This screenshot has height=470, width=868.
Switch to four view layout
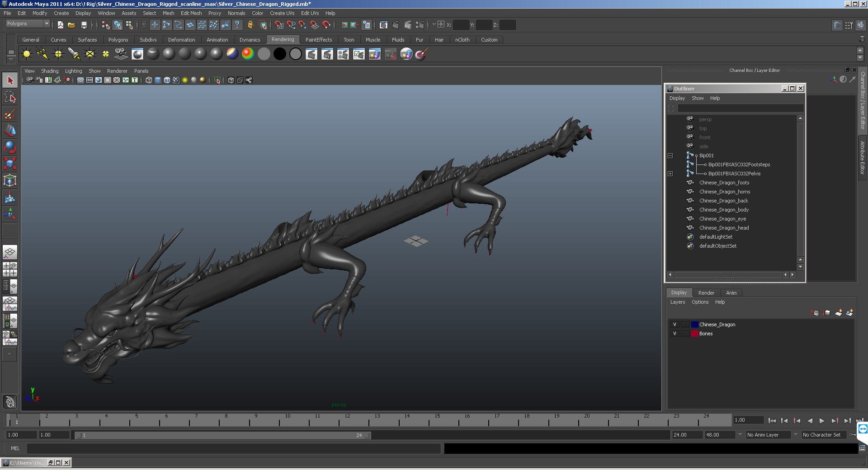click(x=9, y=269)
